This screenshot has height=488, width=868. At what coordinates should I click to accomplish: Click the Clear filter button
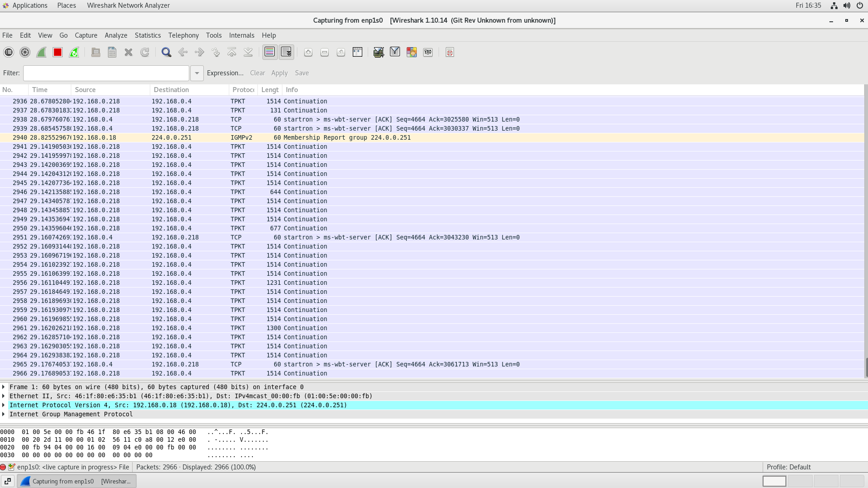[257, 73]
